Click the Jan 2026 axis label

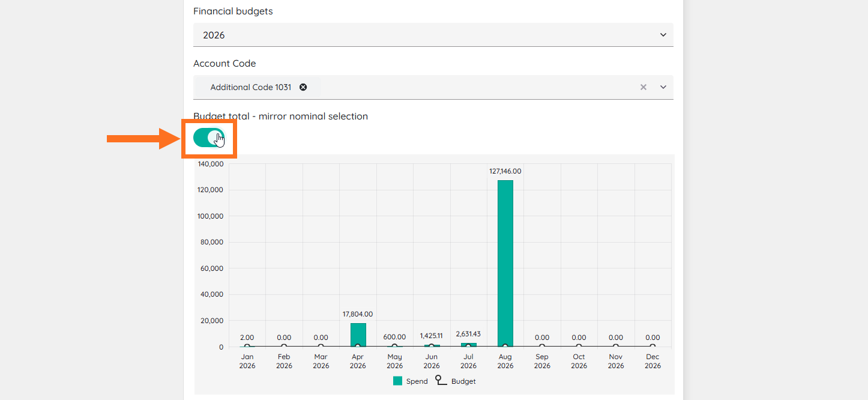[x=247, y=361]
